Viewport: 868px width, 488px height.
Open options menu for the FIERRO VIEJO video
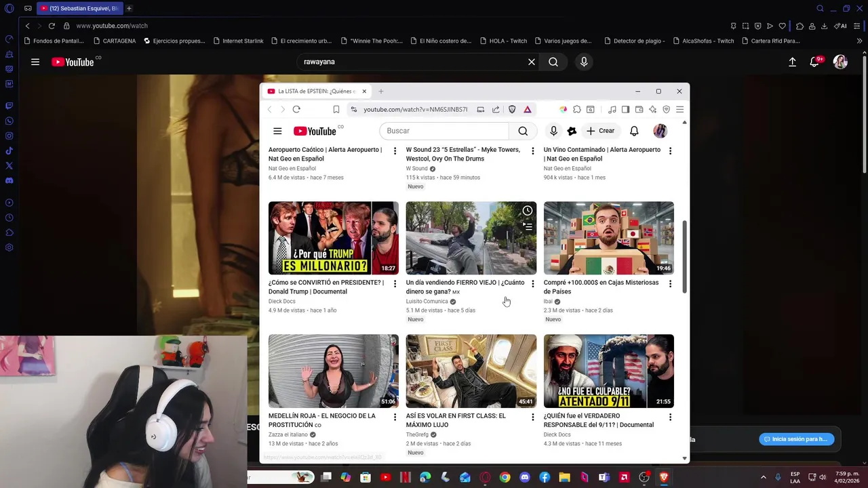coord(532,283)
